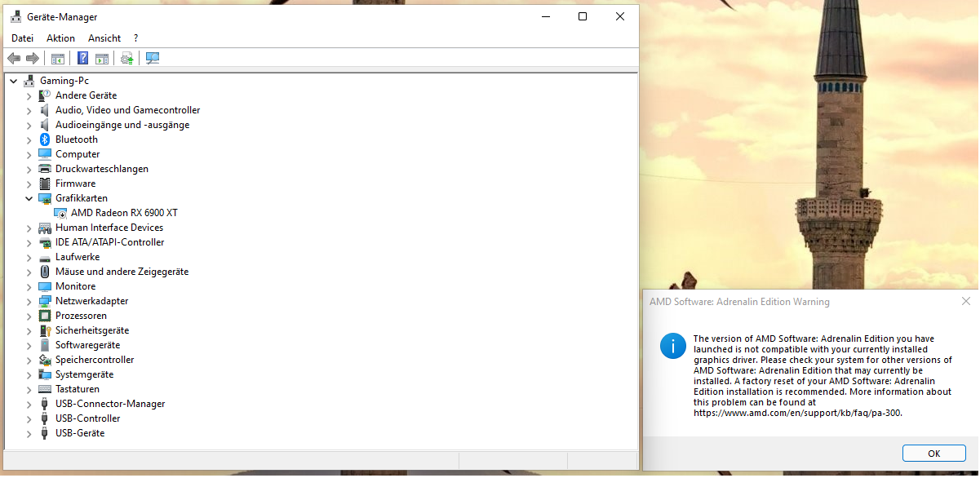This screenshot has width=980, height=478.
Task: Open the Datei menu
Action: click(22, 38)
